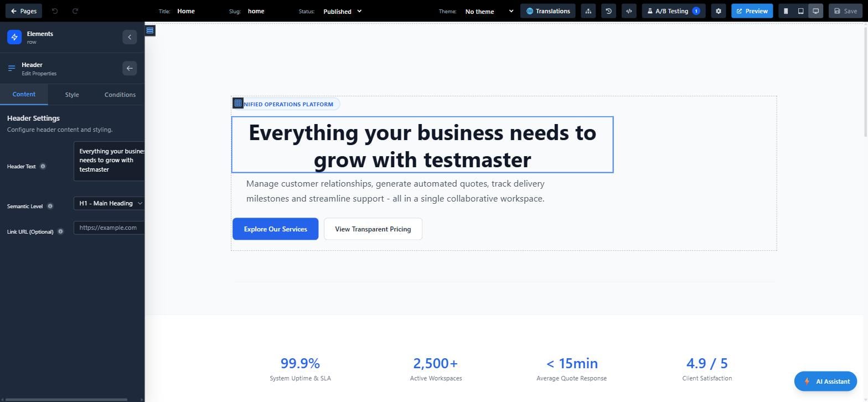
Task: Open the revision history icon
Action: tap(608, 11)
